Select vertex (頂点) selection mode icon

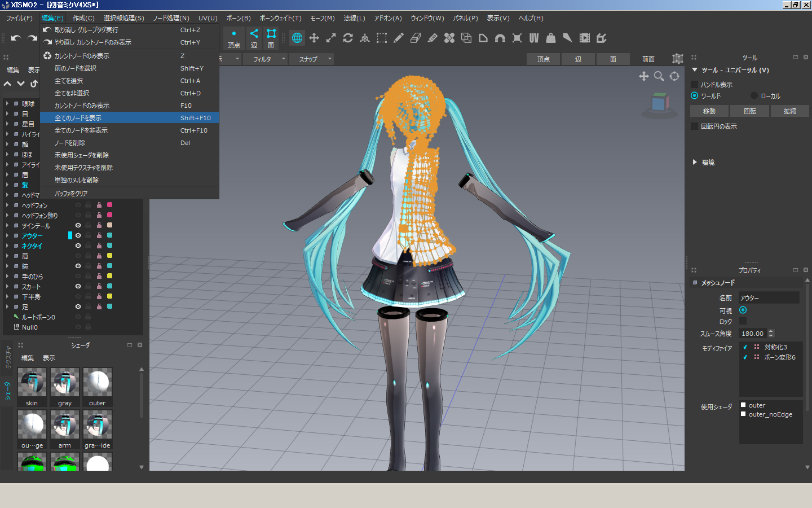click(x=234, y=38)
